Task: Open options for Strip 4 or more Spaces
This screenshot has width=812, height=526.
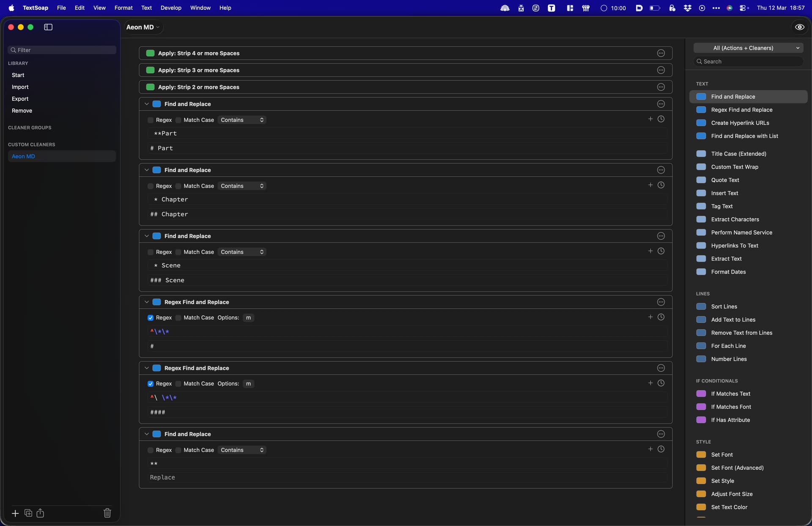Action: click(x=661, y=53)
